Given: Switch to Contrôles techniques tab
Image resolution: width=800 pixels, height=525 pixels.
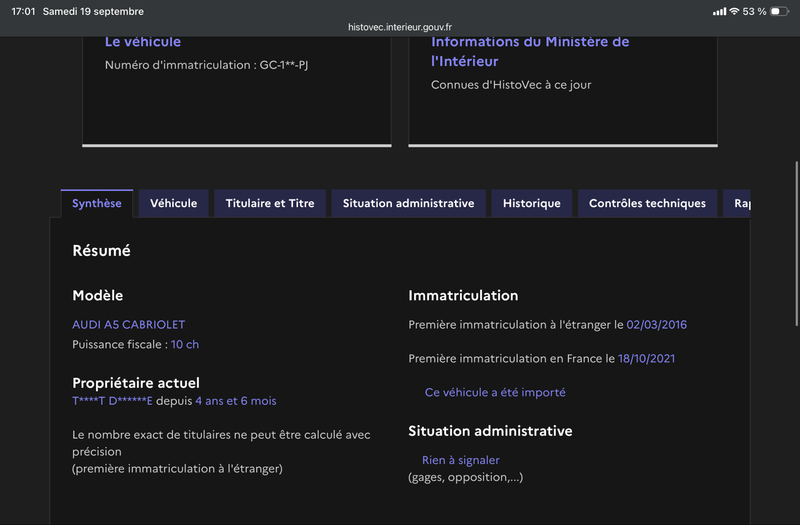Looking at the screenshot, I should click(647, 204).
